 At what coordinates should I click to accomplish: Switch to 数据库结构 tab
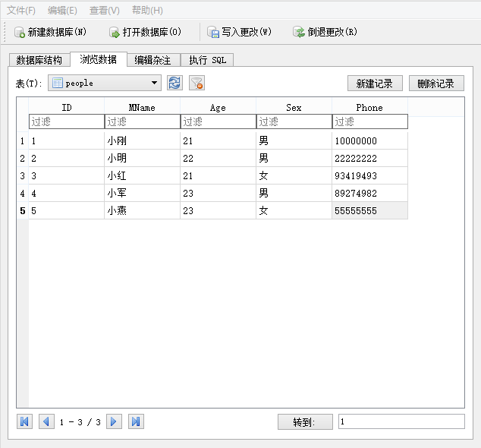tap(39, 60)
